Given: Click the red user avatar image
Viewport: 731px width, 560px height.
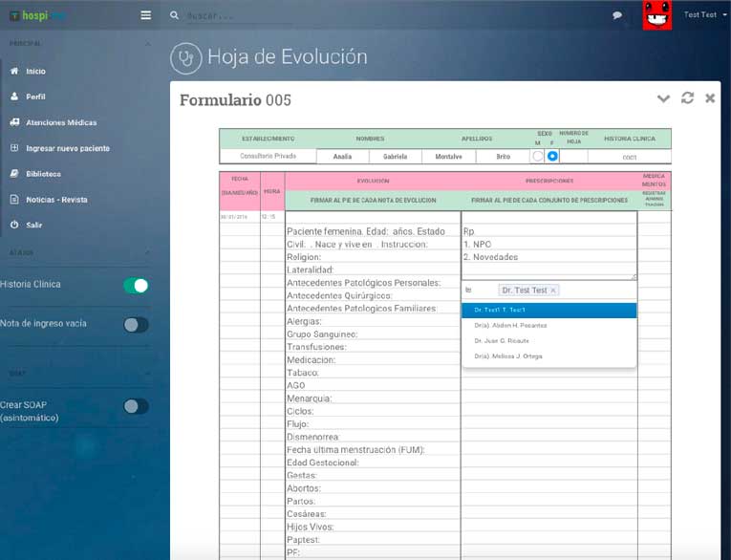Looking at the screenshot, I should tap(656, 15).
